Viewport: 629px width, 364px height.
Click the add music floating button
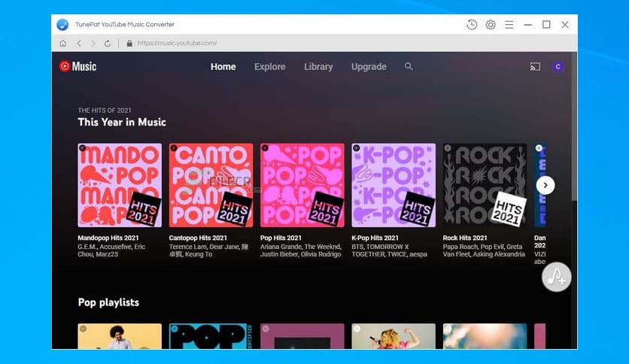[556, 277]
